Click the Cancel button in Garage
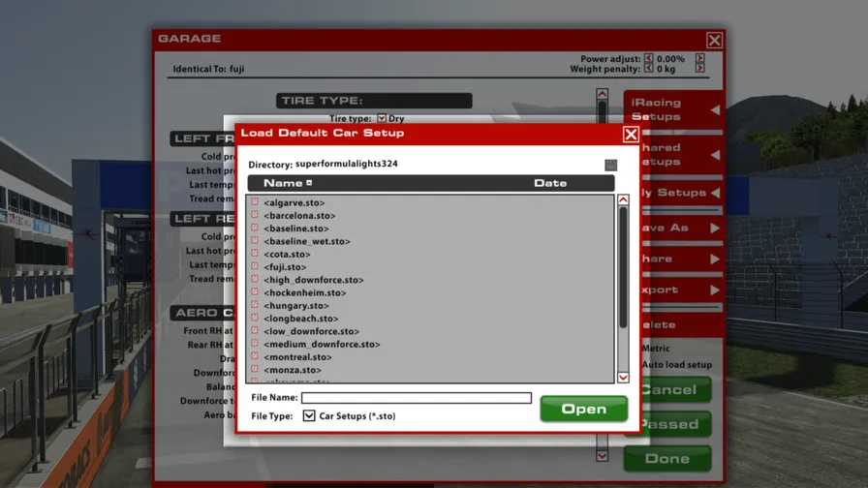The image size is (868, 488). [675, 390]
